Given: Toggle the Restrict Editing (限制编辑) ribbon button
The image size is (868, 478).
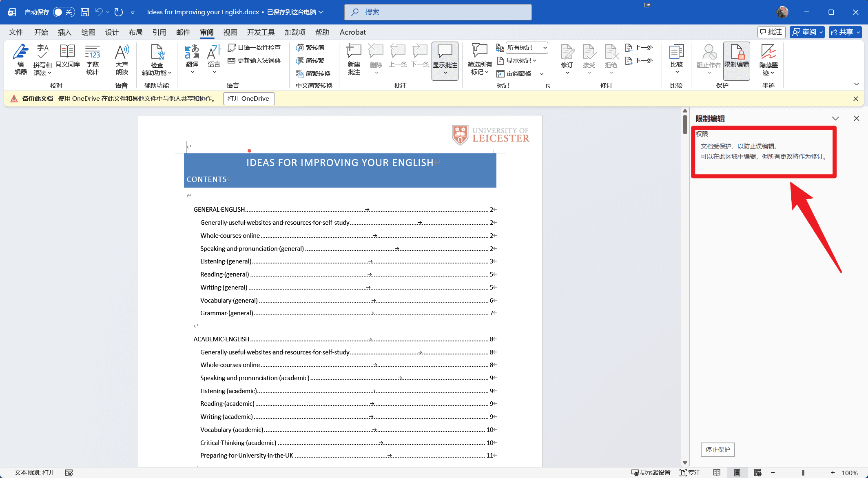Looking at the screenshot, I should 736,60.
